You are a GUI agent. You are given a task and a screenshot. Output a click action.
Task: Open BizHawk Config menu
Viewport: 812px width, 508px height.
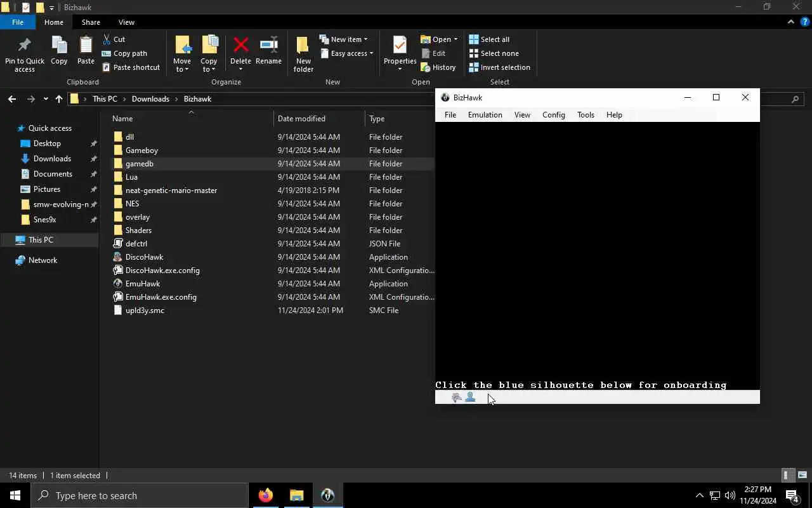click(553, 115)
